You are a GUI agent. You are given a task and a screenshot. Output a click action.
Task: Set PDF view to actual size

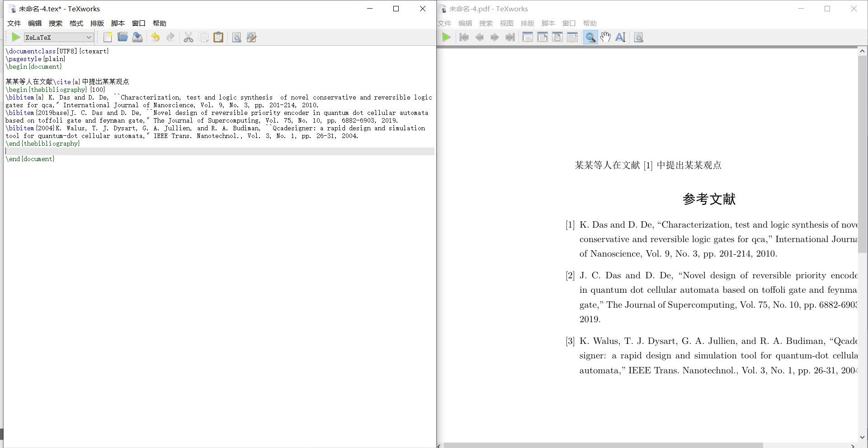click(527, 38)
